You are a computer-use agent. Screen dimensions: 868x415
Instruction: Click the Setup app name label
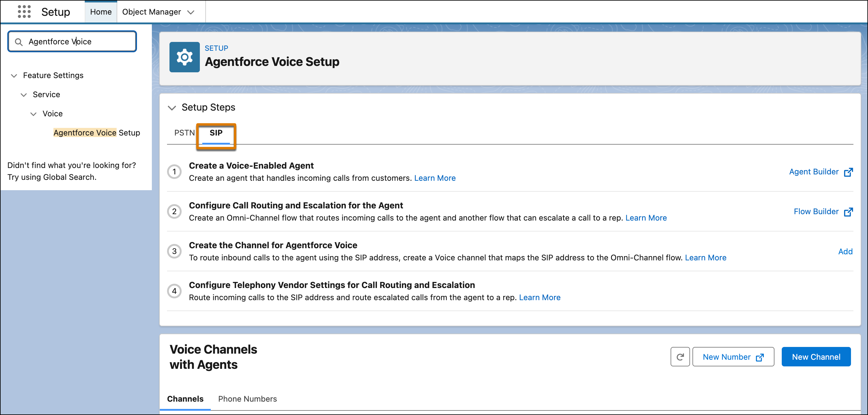pos(56,12)
